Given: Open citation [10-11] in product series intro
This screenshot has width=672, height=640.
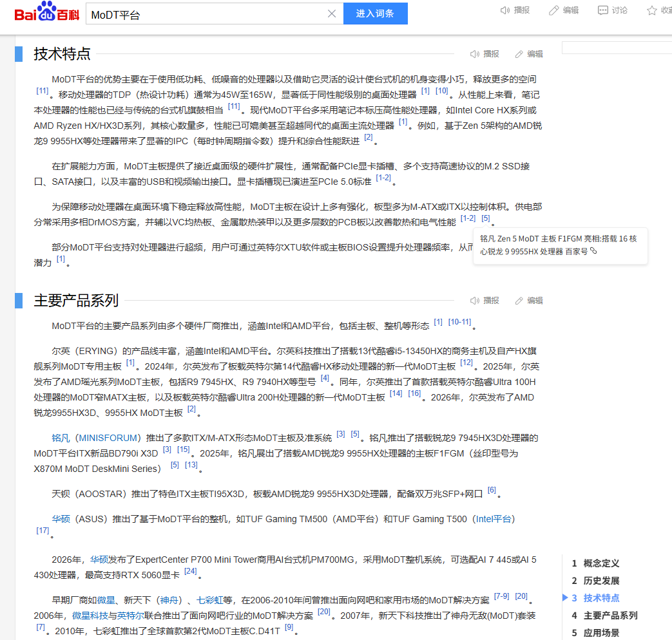Looking at the screenshot, I should coord(459,322).
